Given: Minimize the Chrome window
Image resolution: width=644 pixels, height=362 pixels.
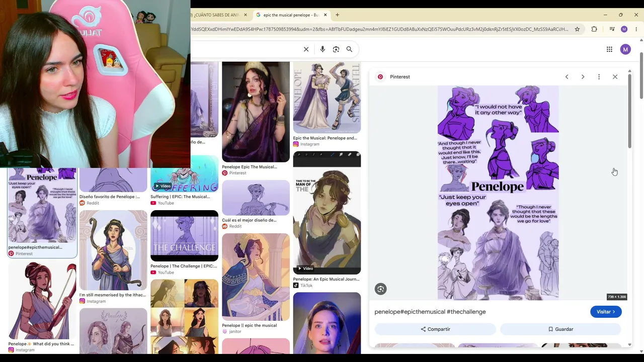Looking at the screenshot, I should click(605, 15).
